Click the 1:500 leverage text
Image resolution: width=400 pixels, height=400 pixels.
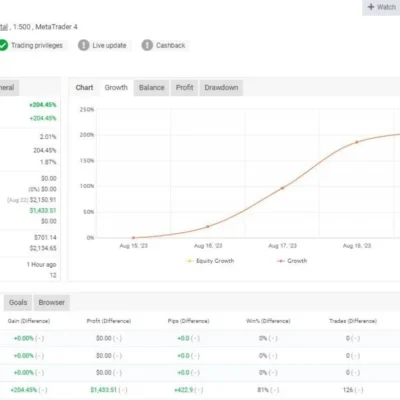tap(22, 27)
